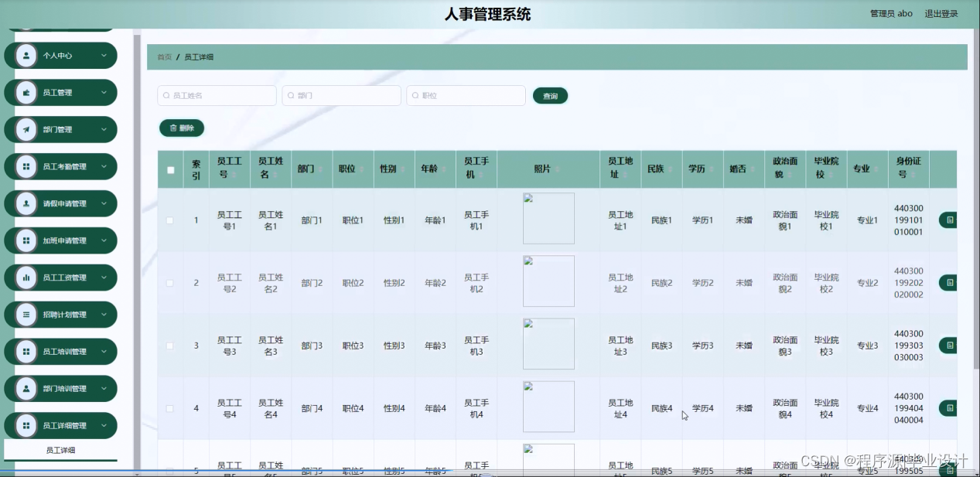Click the 部门管理 paper-plane icon
Screen dimensions: 980x477
coord(26,130)
